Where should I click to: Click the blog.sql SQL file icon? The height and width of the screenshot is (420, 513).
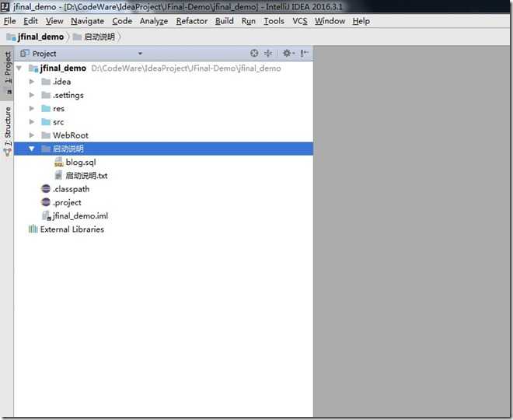59,162
